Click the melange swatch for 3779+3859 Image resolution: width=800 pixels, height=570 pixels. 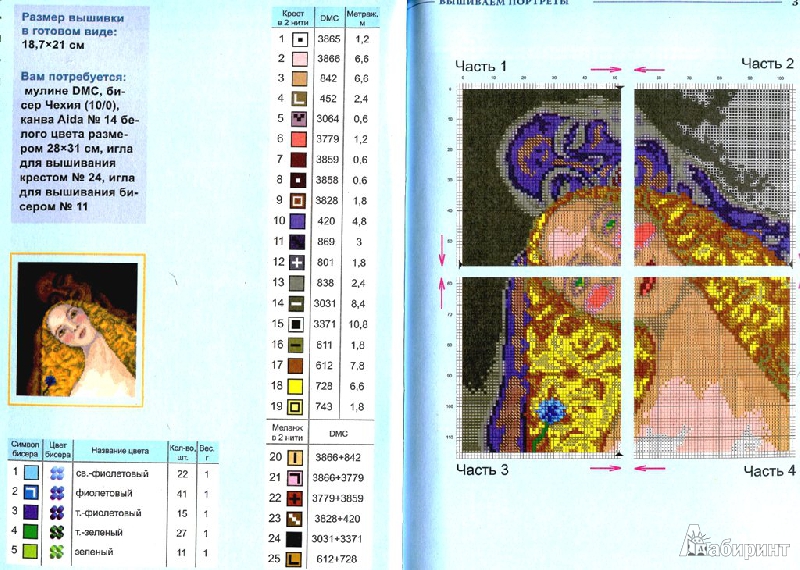click(x=294, y=499)
